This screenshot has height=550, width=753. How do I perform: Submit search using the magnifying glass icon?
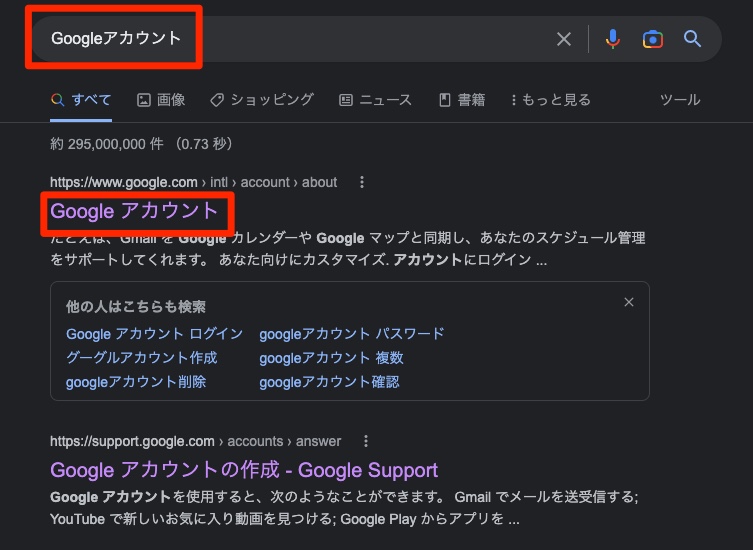tap(692, 38)
